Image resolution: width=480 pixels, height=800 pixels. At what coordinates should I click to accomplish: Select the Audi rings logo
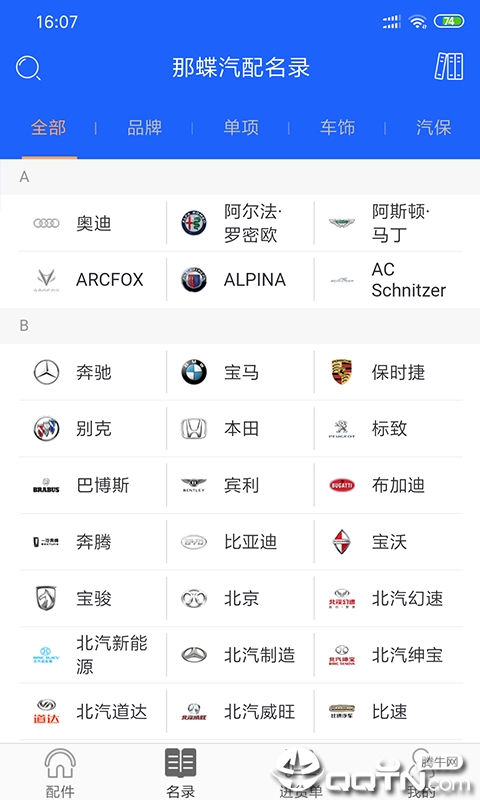pos(46,223)
